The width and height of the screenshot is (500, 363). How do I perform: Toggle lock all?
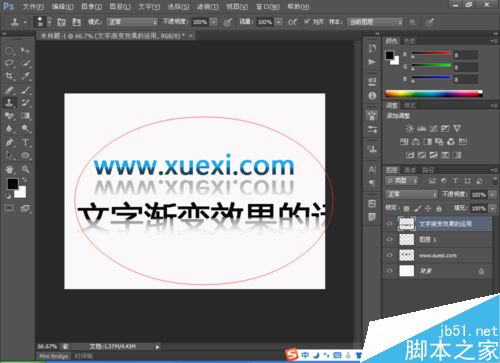[439, 209]
